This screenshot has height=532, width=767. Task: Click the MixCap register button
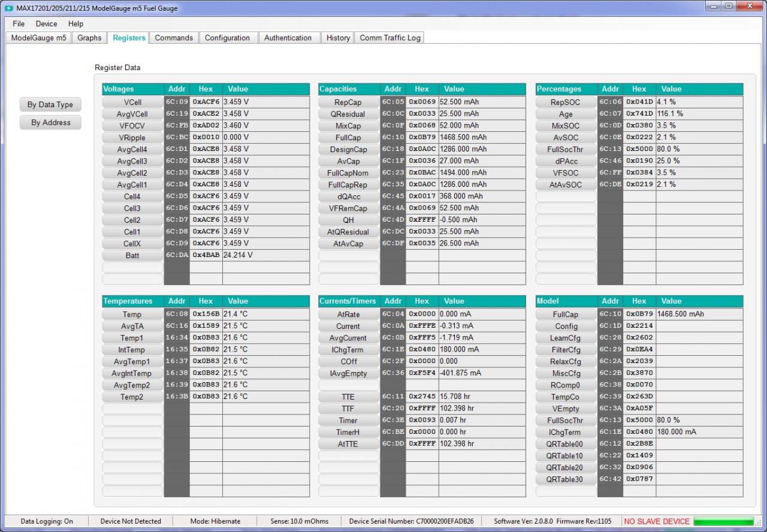pos(349,126)
